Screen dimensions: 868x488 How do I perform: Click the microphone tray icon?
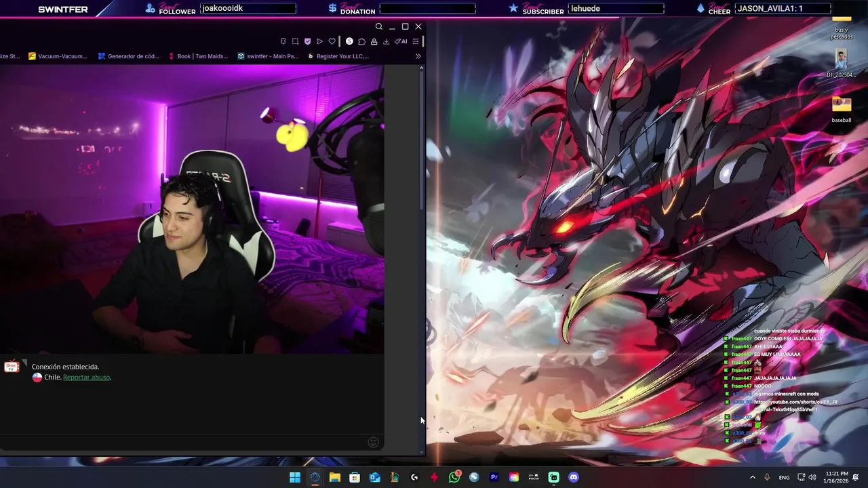click(x=767, y=477)
